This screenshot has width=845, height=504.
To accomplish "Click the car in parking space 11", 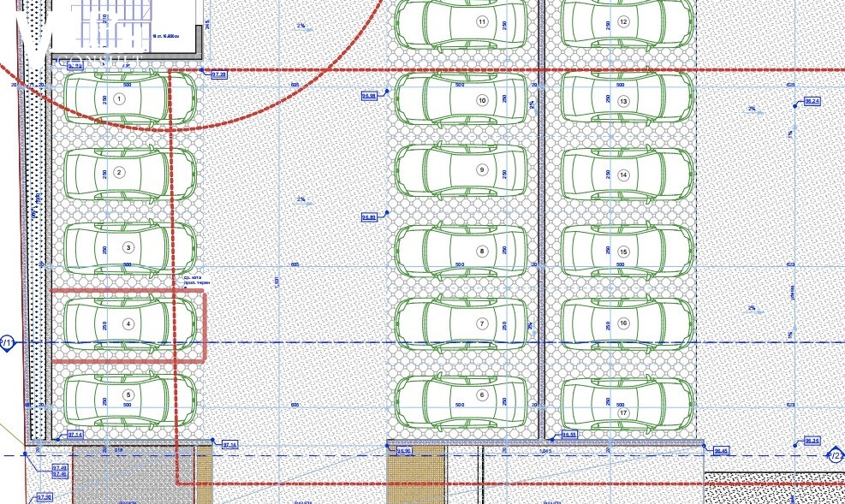I will click(461, 21).
